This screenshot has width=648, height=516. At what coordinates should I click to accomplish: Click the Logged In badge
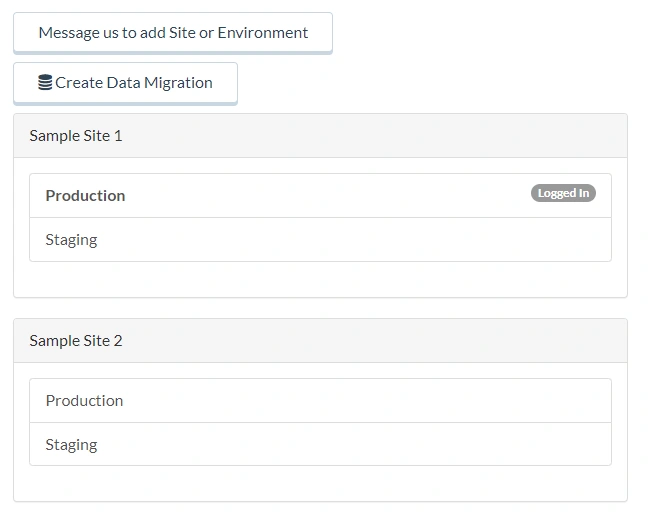[x=563, y=193]
